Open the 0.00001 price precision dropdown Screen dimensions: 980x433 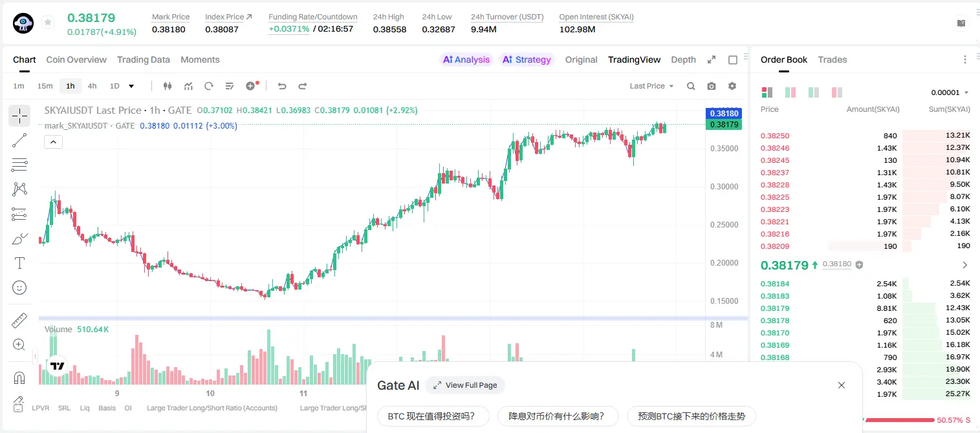click(950, 92)
